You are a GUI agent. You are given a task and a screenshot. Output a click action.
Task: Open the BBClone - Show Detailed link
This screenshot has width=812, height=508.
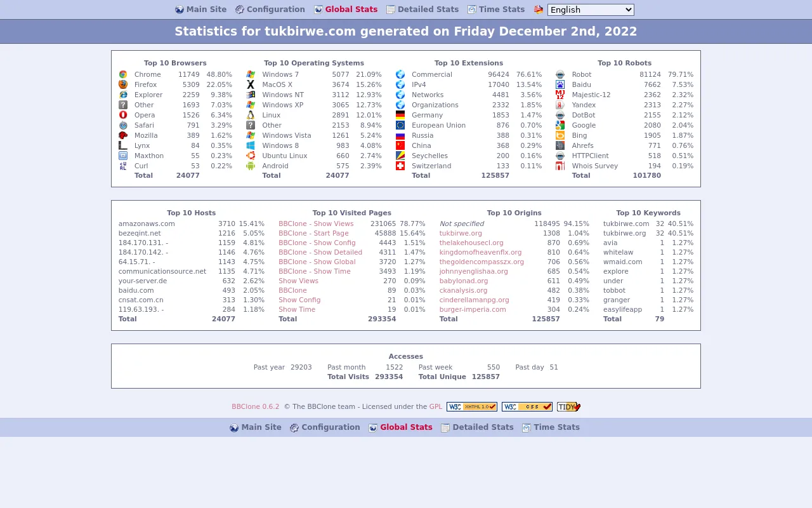tap(320, 252)
